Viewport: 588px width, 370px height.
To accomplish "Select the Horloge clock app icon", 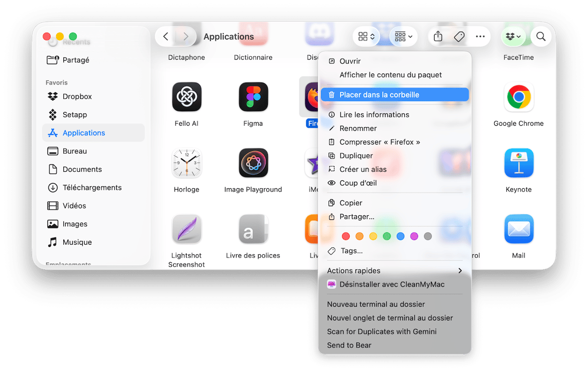I will (187, 163).
